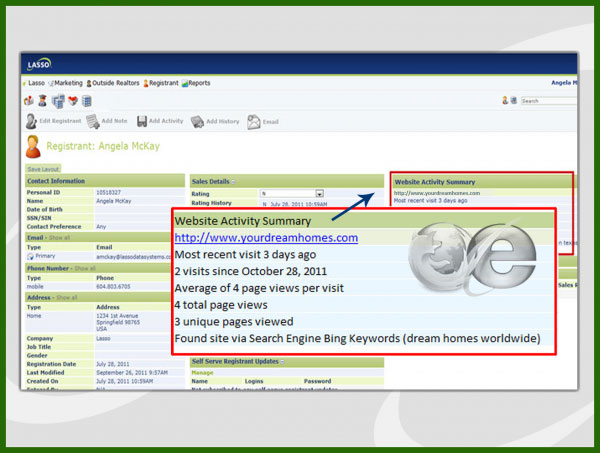Click the Company value Lasso

(x=103, y=339)
